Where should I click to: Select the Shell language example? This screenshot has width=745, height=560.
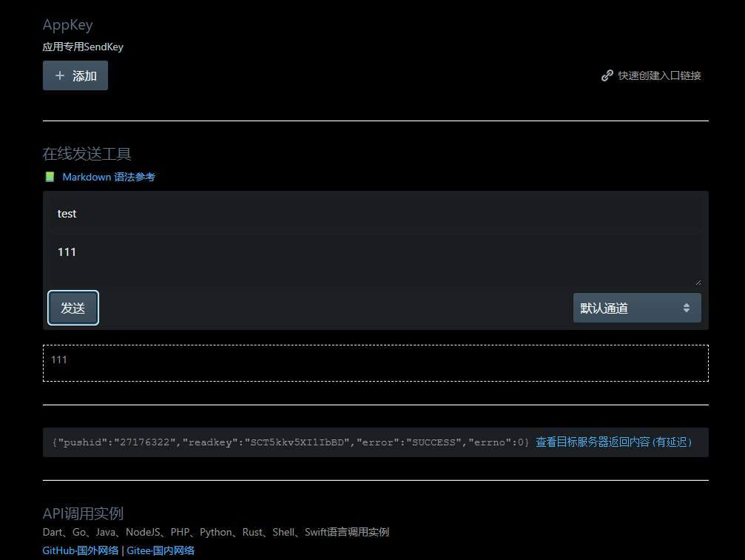coord(284,531)
